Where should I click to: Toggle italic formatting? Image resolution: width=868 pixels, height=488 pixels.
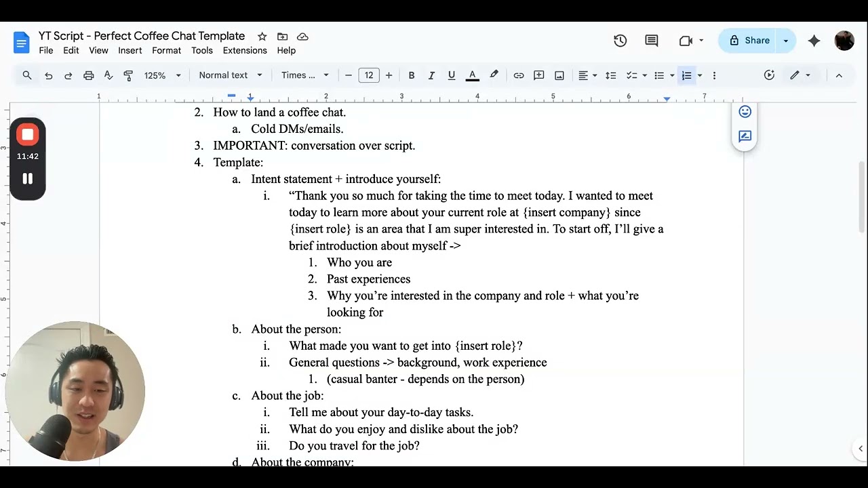pyautogui.click(x=431, y=75)
